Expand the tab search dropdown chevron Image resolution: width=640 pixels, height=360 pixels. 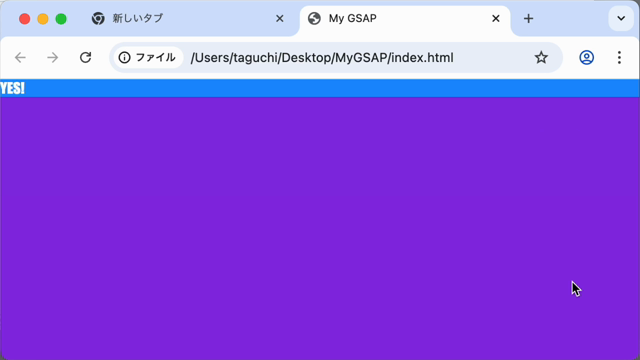click(x=621, y=18)
